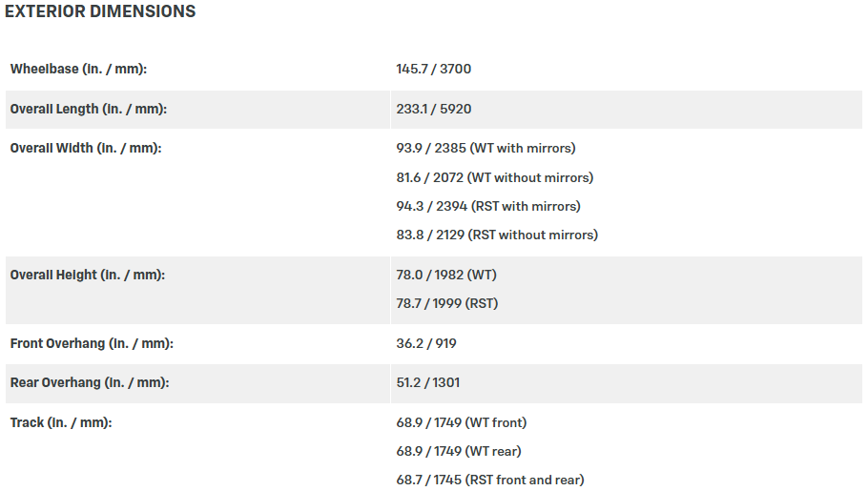This screenshot has height=491, width=868.
Task: Click the Overall Height label
Action: [x=88, y=276]
